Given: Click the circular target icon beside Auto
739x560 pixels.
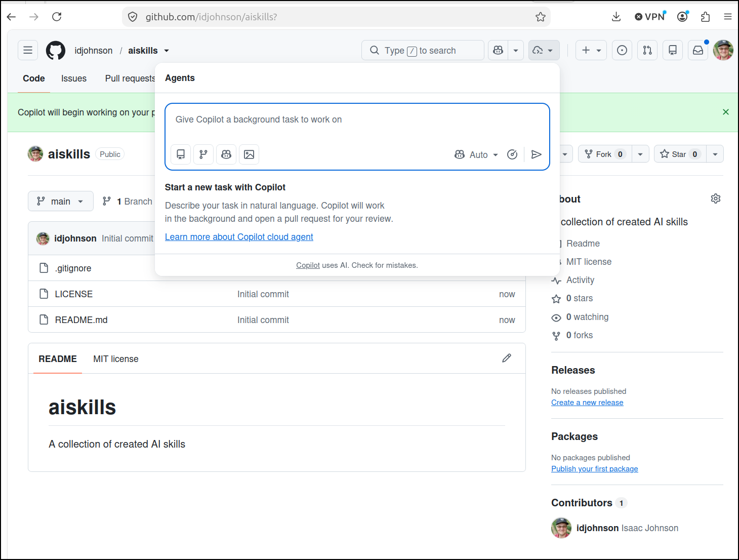Looking at the screenshot, I should (512, 154).
